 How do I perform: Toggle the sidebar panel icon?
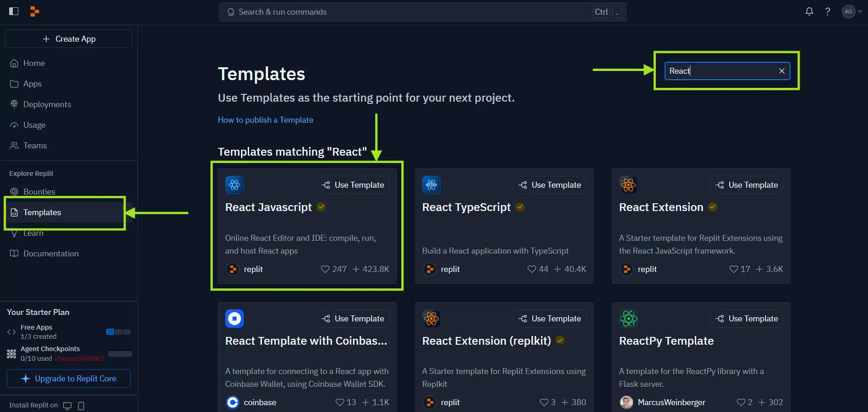coord(14,11)
